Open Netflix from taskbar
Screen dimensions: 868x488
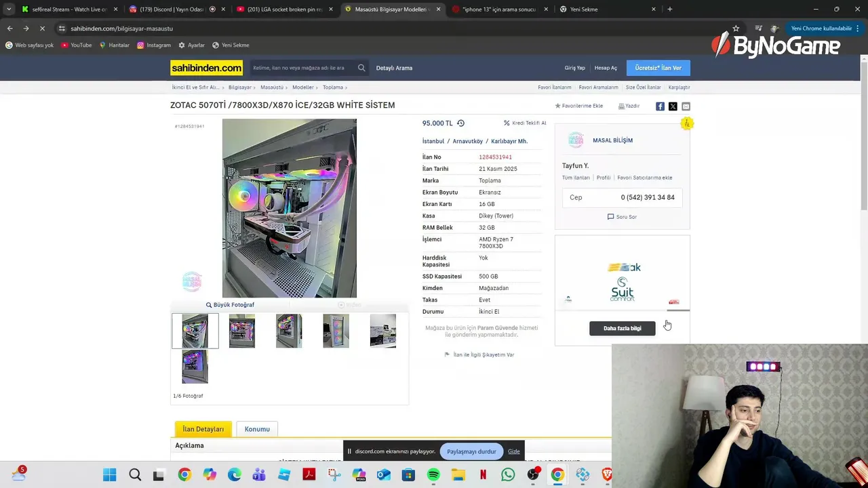click(x=483, y=475)
